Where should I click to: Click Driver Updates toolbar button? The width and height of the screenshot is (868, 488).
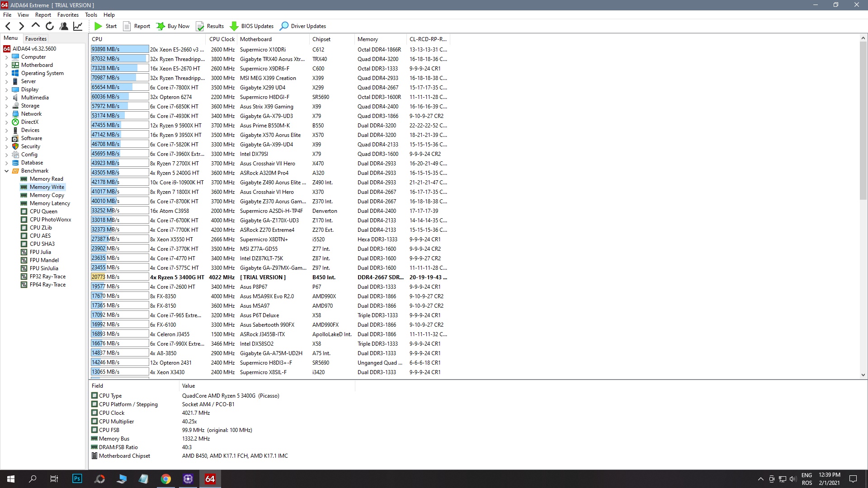point(303,26)
